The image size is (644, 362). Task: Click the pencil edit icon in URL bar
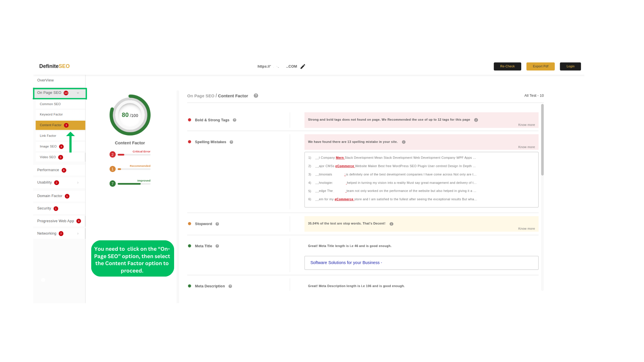(x=304, y=66)
